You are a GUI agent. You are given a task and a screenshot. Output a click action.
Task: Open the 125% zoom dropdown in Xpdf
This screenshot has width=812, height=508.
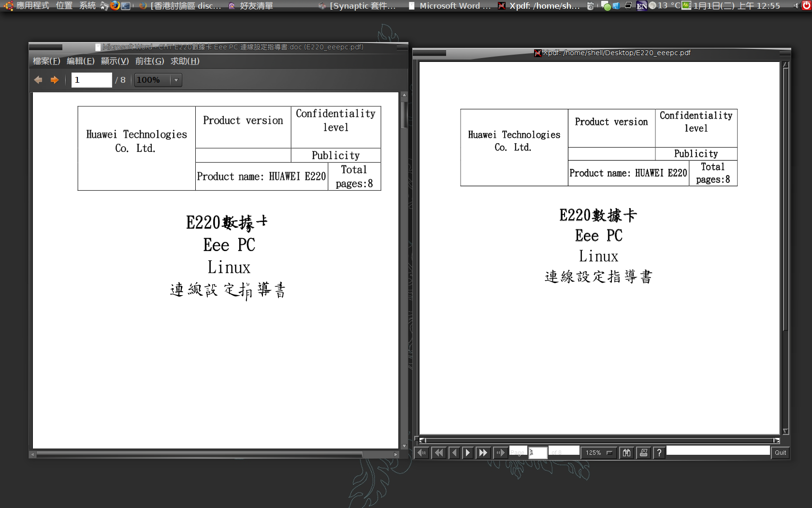click(x=599, y=453)
